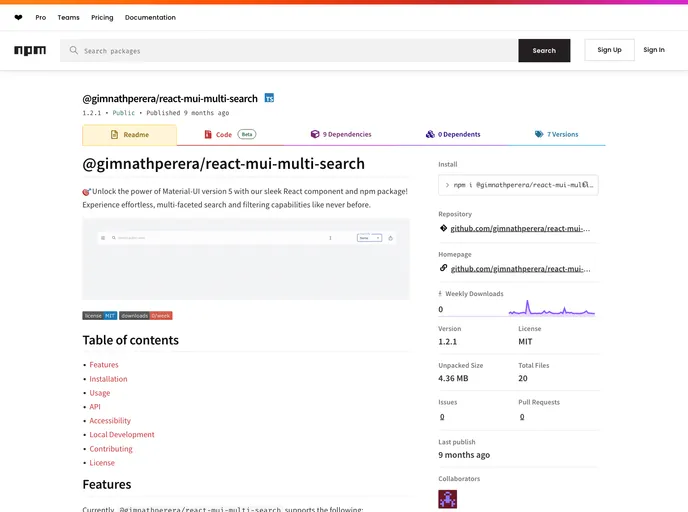The width and height of the screenshot is (688, 512).
Task: Click the black Search button
Action: (544, 50)
